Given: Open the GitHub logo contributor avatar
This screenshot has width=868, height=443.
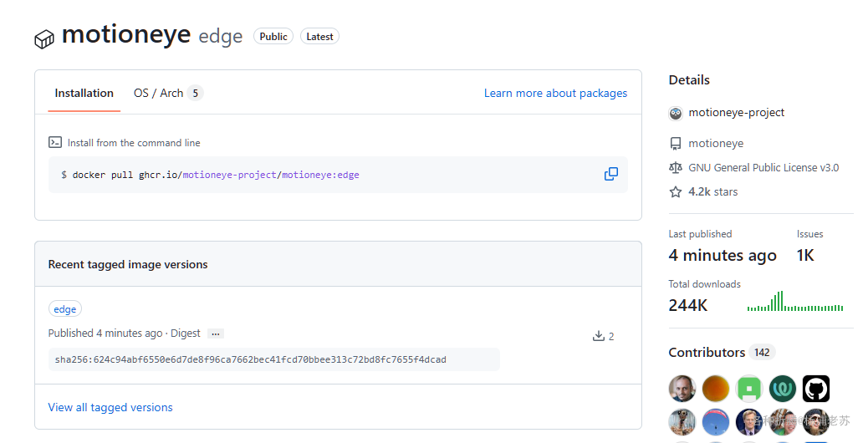Looking at the screenshot, I should [816, 389].
